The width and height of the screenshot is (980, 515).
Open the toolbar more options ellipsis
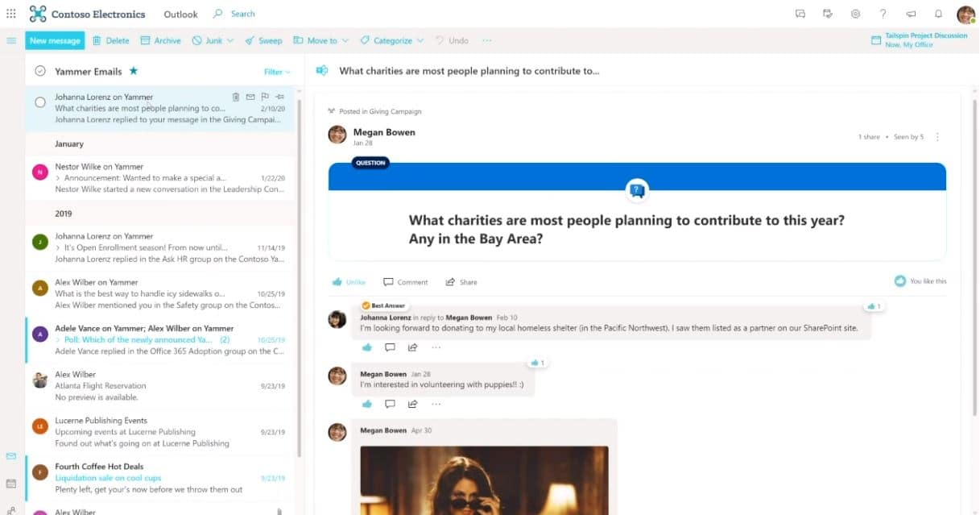(x=486, y=40)
